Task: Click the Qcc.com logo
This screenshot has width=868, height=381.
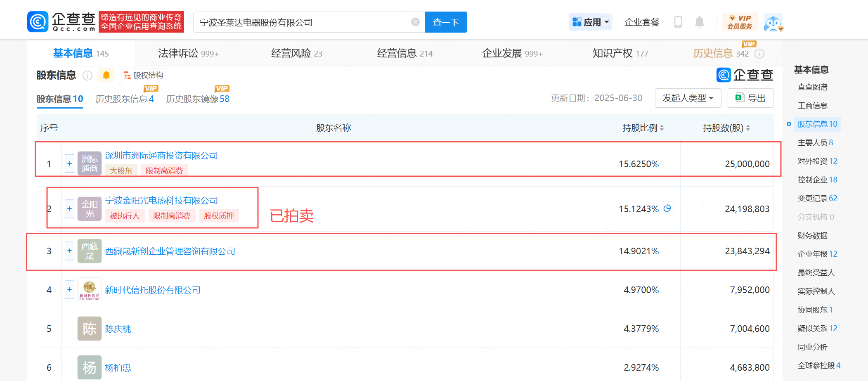Action: 62,22
